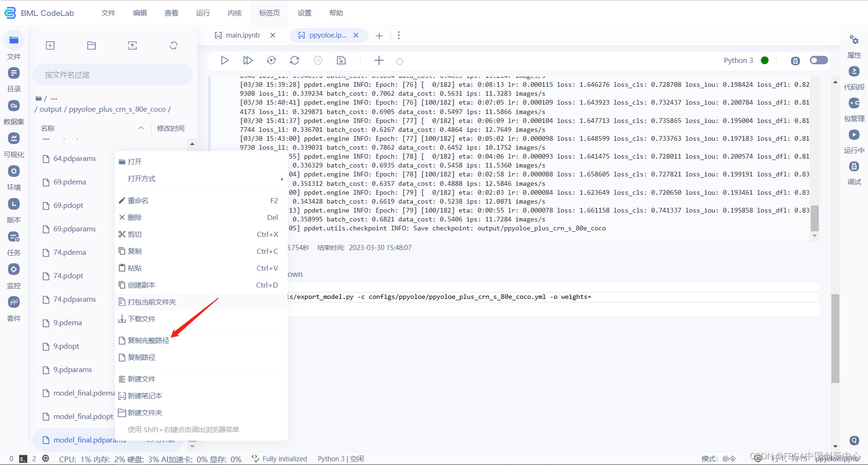Screen dimensions: 868x465
Task: Choose 重命名 in context menu
Action: point(201,200)
